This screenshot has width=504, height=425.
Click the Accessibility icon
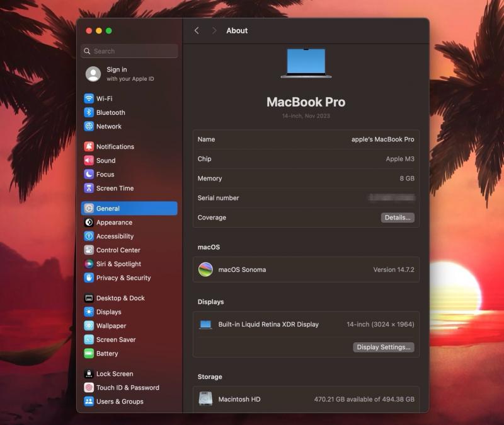[x=89, y=236]
